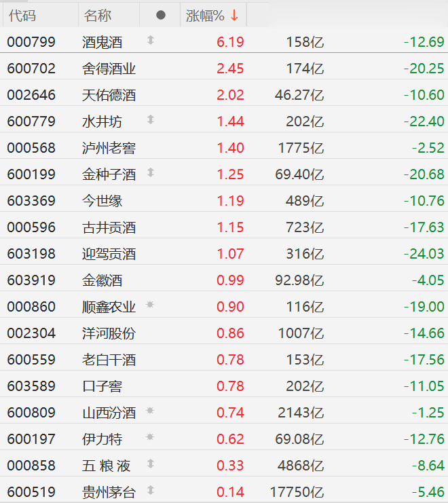The image size is (448, 503).
Task: Select the 水井坊 stock name
Action: click(102, 122)
